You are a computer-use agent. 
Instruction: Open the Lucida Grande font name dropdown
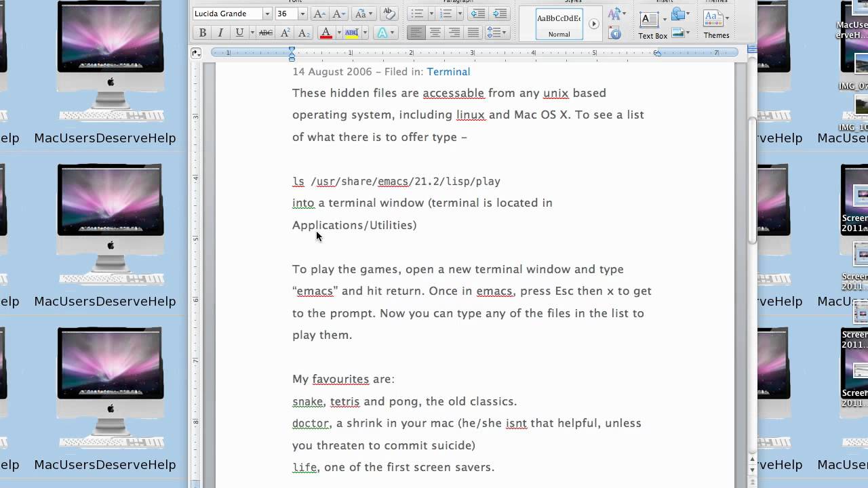pyautogui.click(x=267, y=14)
